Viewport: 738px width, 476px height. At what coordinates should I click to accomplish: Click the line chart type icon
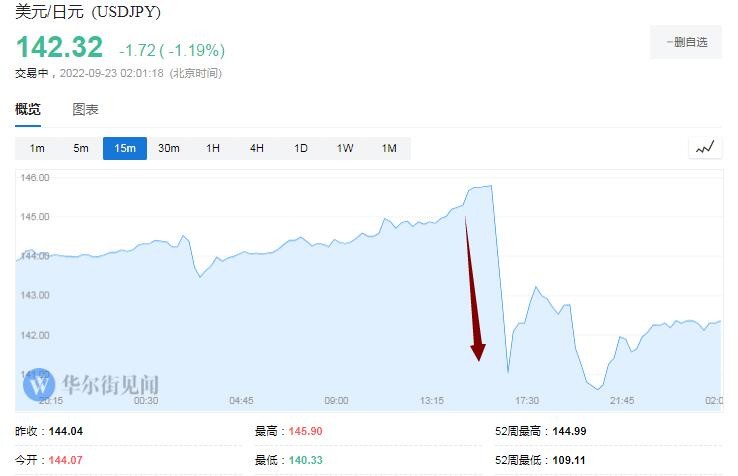click(x=706, y=148)
